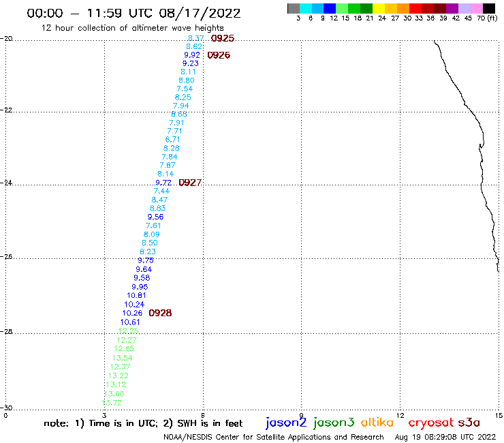Click wave height value 12.65
Screen dimensions: 504x443
click(124, 348)
